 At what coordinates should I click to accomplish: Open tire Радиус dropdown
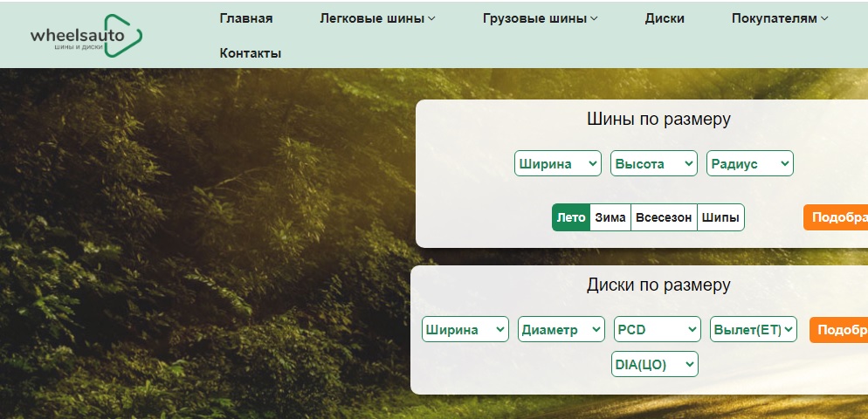750,164
